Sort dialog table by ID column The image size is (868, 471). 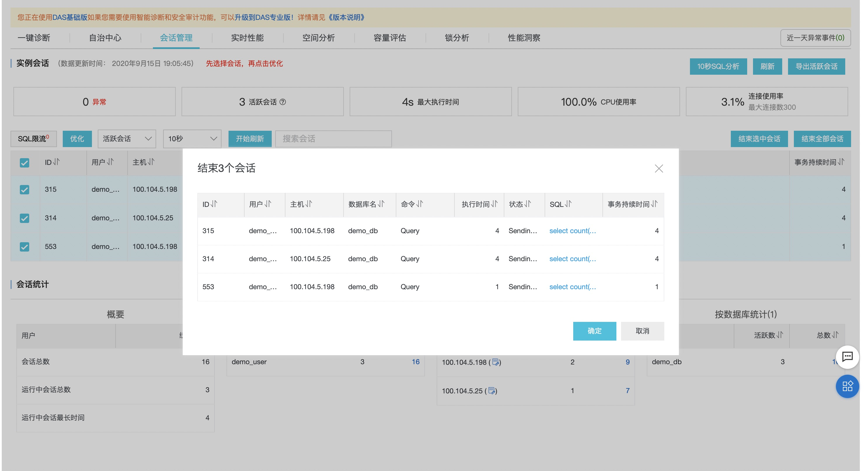coord(214,204)
